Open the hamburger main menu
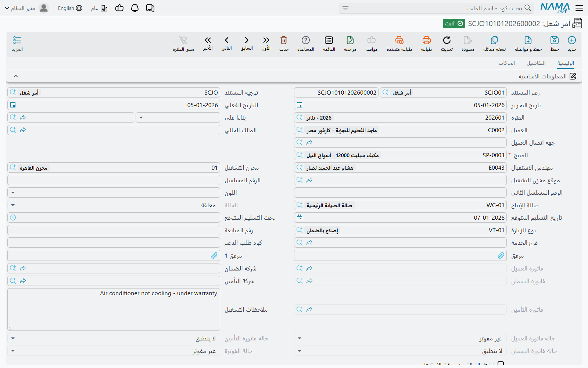 tap(579, 8)
